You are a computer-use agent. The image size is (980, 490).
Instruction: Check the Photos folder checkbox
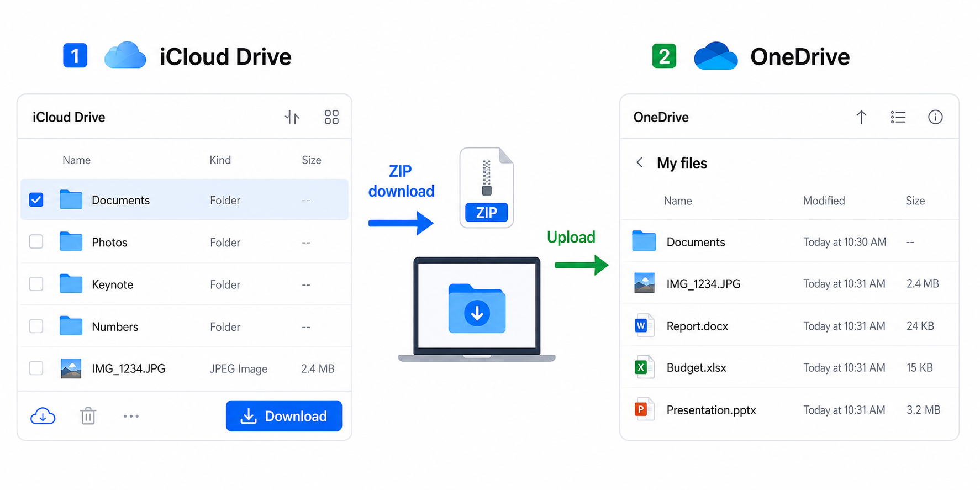coord(36,242)
